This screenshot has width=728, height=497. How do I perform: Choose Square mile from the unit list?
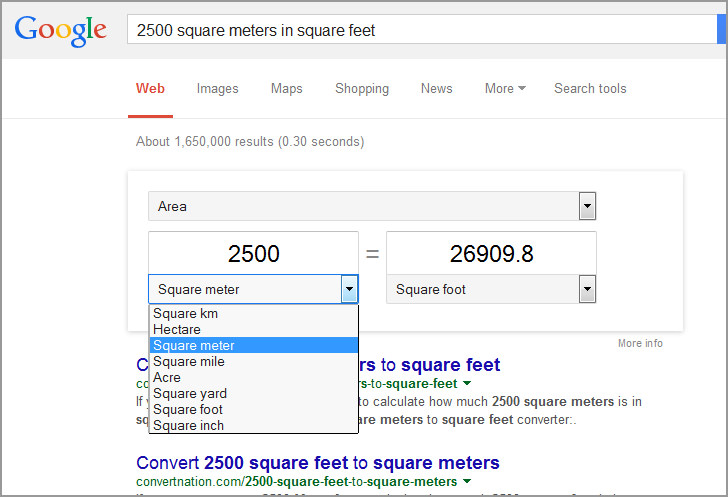(254, 361)
